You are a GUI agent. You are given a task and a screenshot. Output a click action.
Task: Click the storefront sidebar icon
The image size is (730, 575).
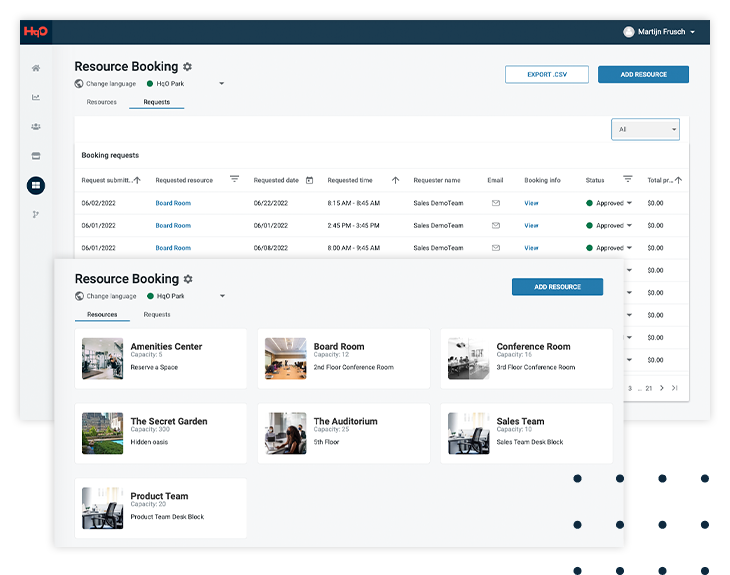[36, 156]
